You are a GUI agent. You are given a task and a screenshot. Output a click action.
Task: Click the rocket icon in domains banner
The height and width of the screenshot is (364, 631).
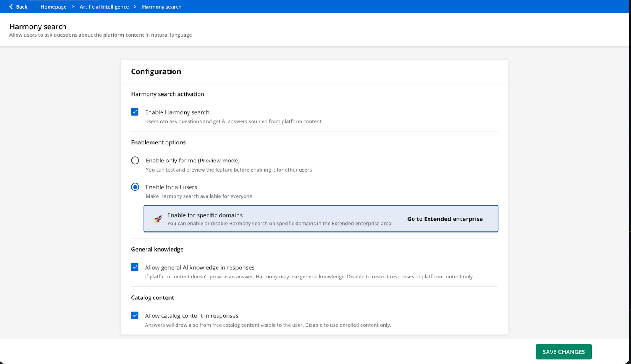point(158,219)
